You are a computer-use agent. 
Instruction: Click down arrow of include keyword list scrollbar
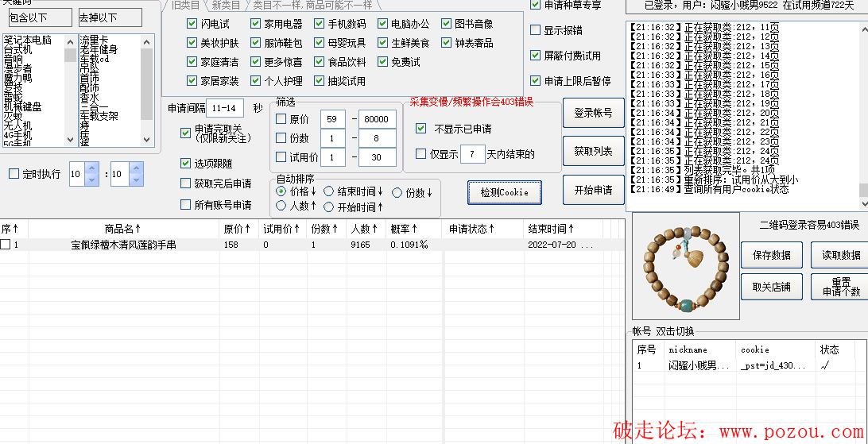tap(70, 139)
